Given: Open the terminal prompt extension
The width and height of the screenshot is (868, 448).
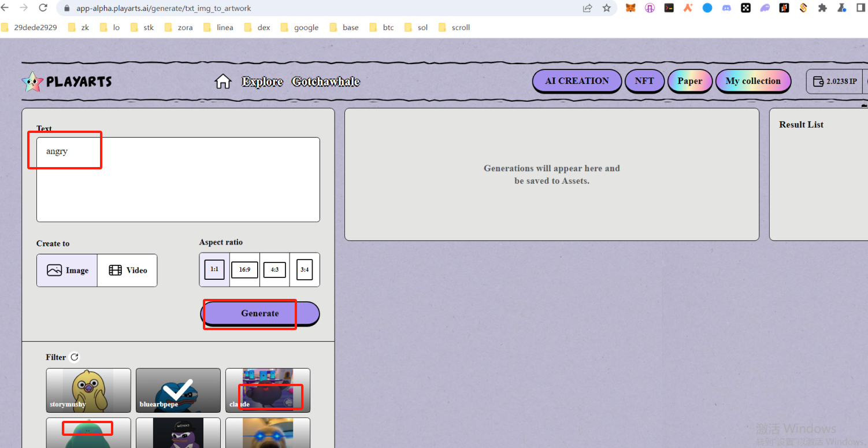Looking at the screenshot, I should (669, 8).
